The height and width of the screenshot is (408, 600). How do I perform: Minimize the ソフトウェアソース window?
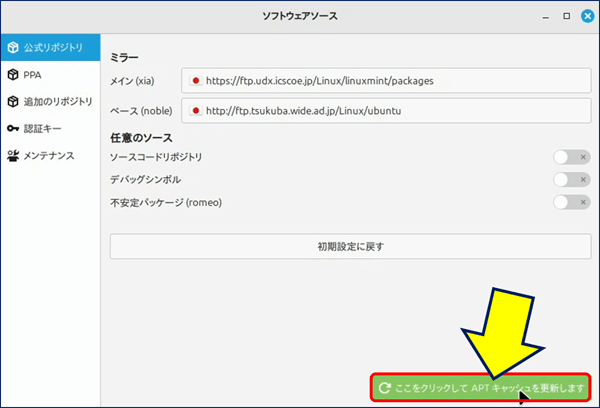(546, 16)
